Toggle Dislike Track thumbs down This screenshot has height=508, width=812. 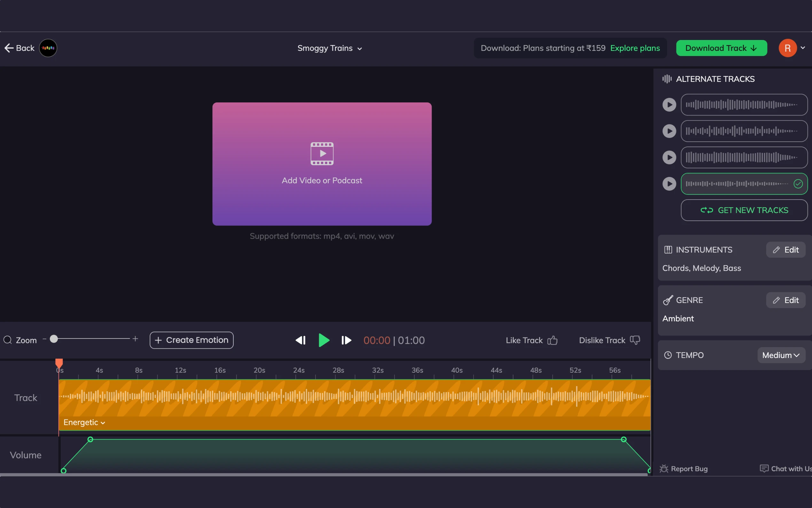pos(635,340)
